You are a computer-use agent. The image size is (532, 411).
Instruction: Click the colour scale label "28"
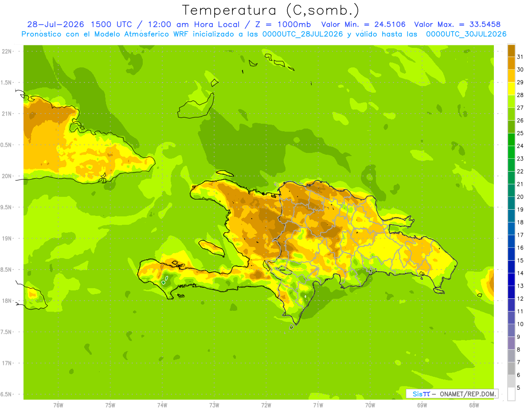pos(520,94)
